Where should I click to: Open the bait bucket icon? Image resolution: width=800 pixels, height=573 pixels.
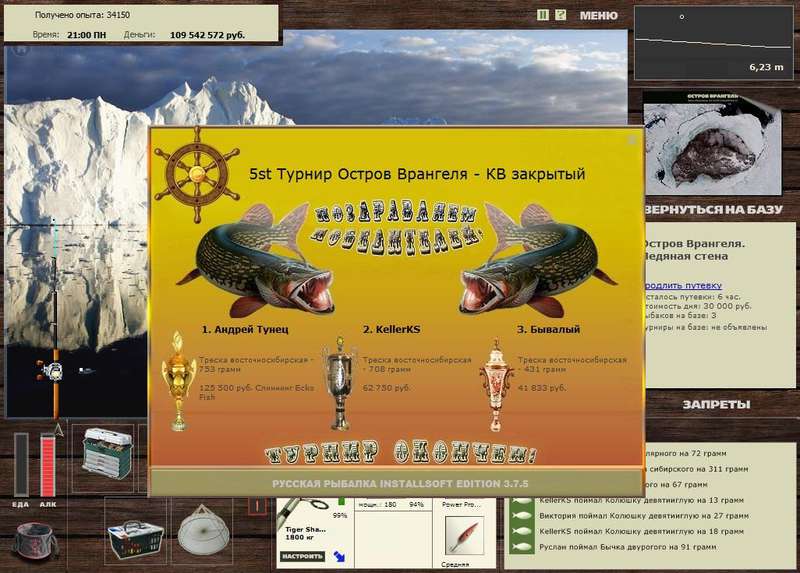coord(35,542)
